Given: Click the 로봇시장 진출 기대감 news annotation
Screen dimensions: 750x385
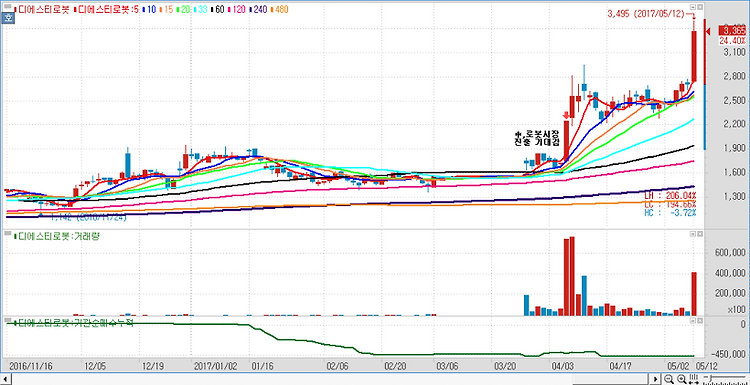Looking at the screenshot, I should point(536,138).
